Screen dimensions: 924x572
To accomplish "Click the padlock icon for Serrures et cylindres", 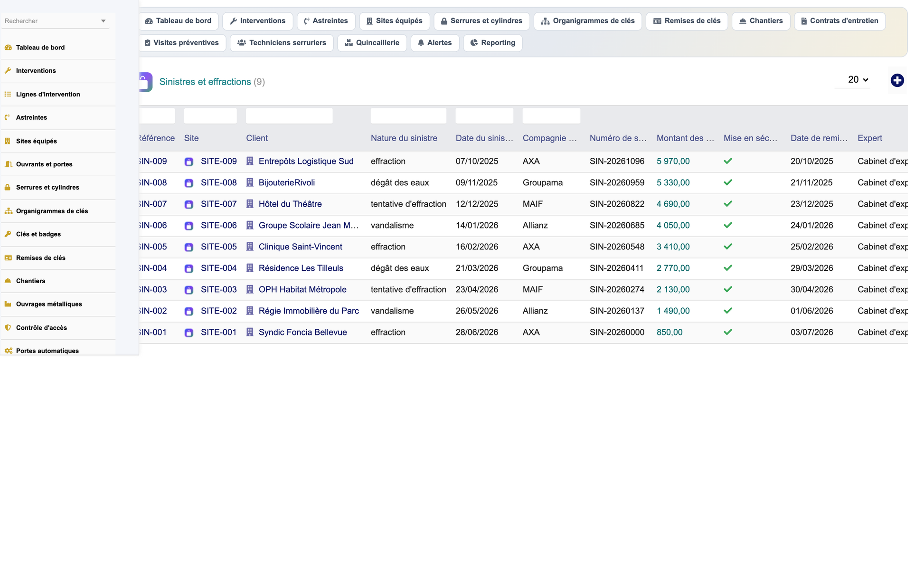I will pos(8,187).
